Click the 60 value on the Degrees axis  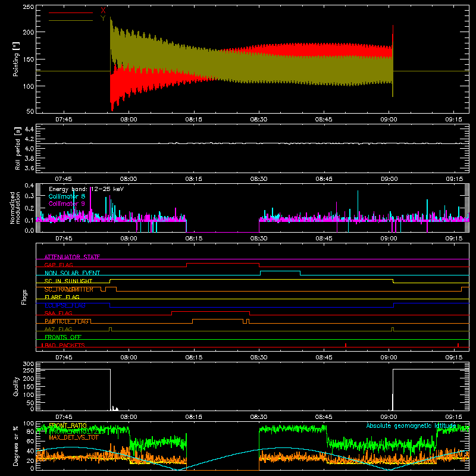tap(30, 441)
